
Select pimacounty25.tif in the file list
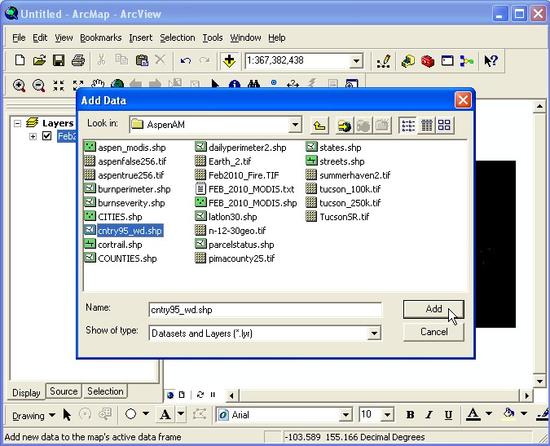[x=235, y=258]
